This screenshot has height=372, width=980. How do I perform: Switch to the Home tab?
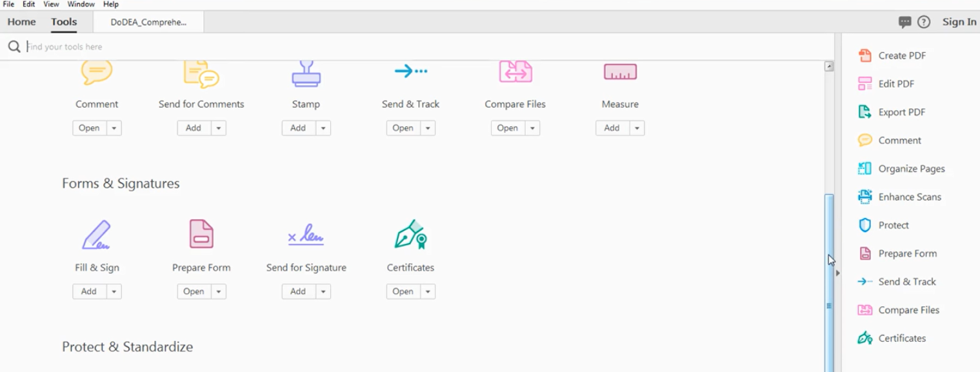tap(21, 22)
